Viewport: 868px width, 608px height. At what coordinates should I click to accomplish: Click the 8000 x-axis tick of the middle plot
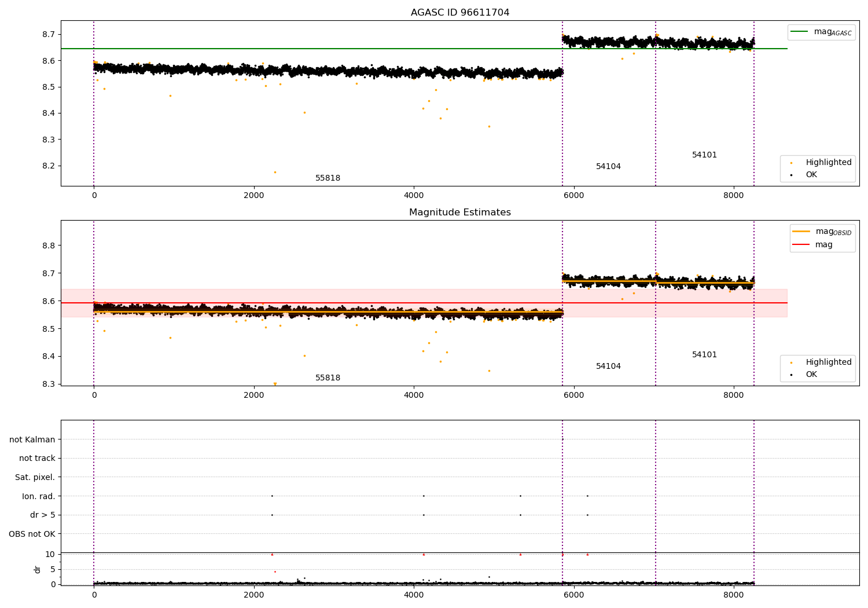click(x=734, y=395)
